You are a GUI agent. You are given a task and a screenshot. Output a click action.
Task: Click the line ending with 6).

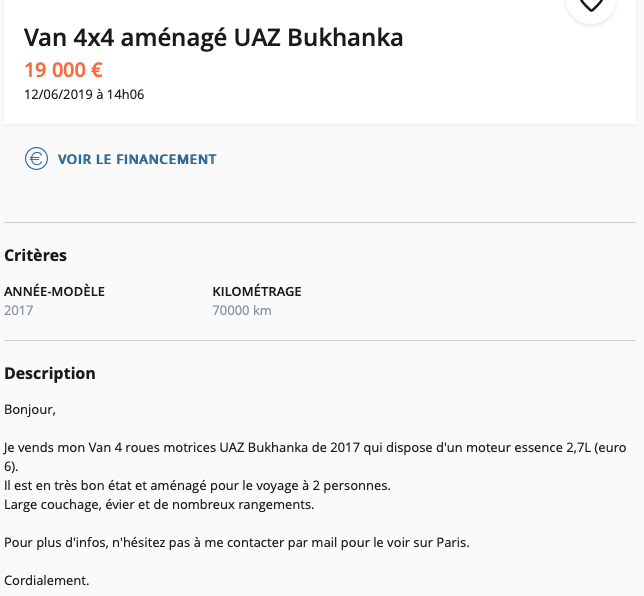click(x=11, y=466)
